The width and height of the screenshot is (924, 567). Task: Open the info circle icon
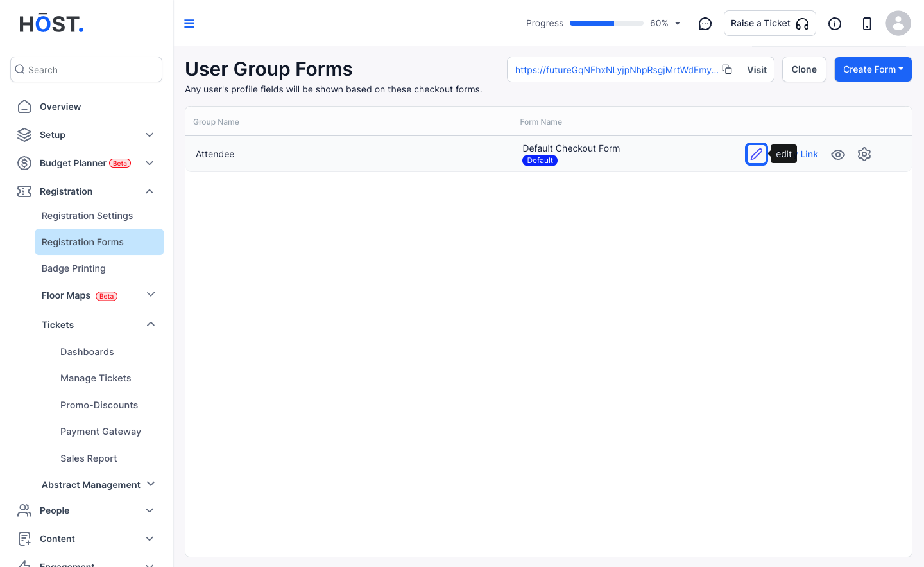(835, 24)
